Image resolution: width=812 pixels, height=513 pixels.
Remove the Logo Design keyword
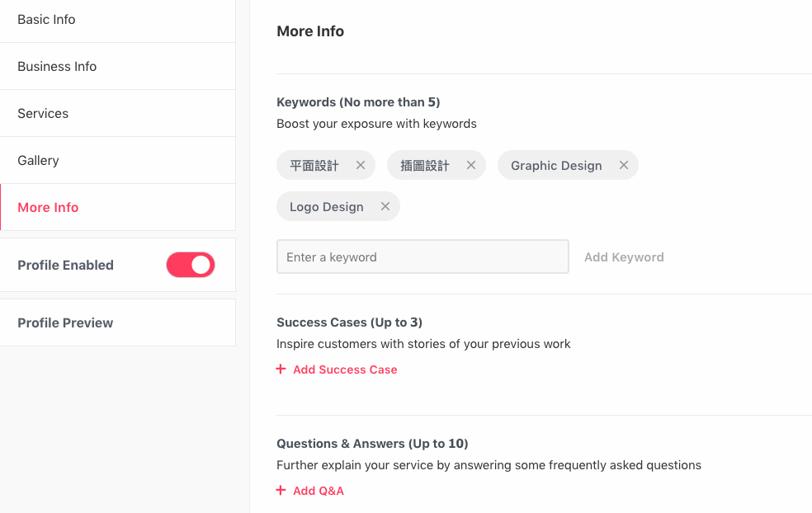tap(385, 206)
